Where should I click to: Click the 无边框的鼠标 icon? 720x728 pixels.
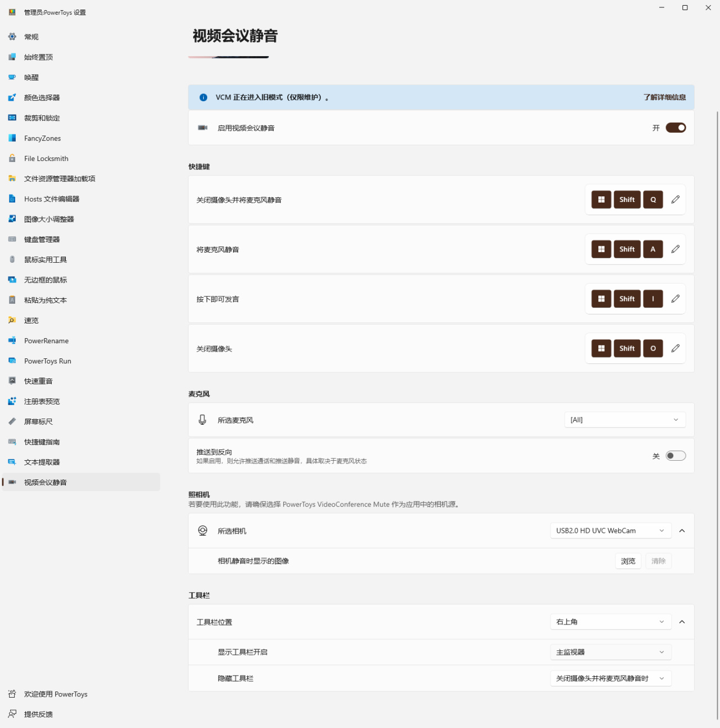[12, 280]
